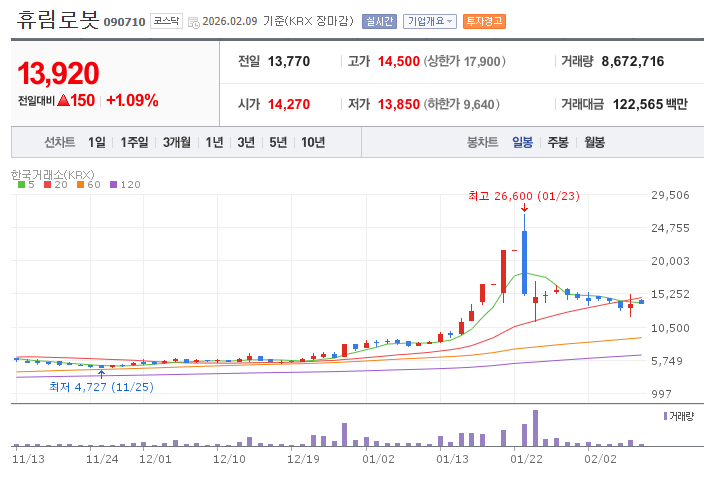Click the orange 60-day moving average swatch
The width and height of the screenshot is (704, 484).
(80, 185)
